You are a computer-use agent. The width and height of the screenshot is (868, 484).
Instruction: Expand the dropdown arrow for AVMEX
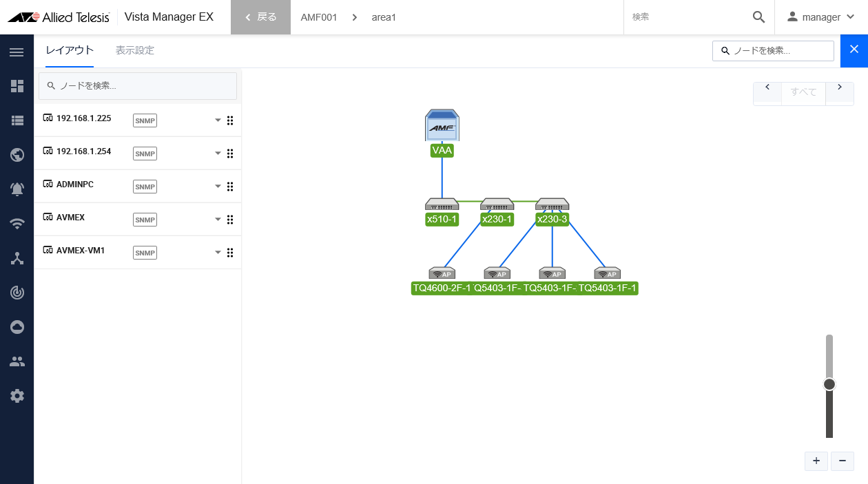coord(218,219)
